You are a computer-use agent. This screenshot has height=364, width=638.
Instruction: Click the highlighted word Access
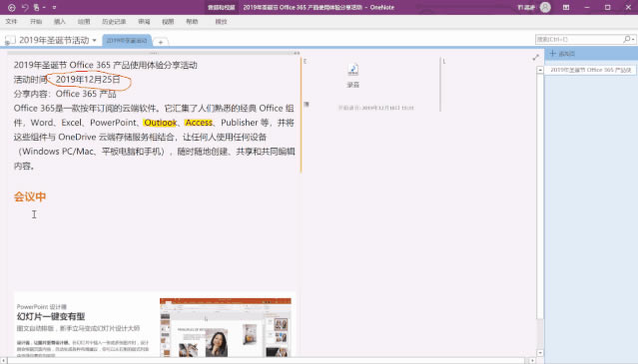point(199,123)
